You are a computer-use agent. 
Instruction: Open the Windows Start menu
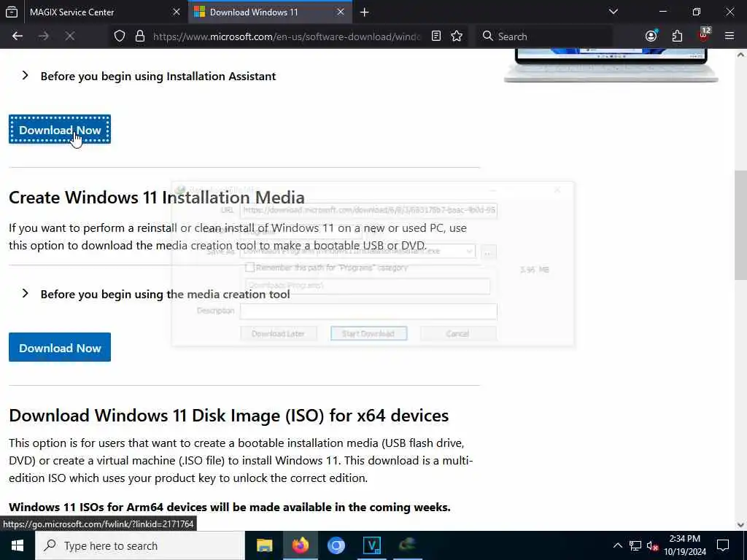[x=18, y=545]
